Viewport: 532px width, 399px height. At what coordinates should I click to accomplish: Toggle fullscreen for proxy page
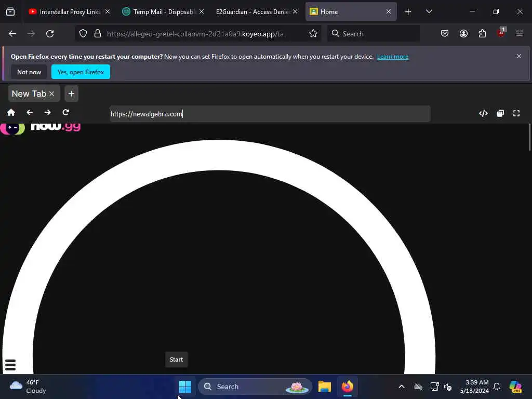[516, 113]
